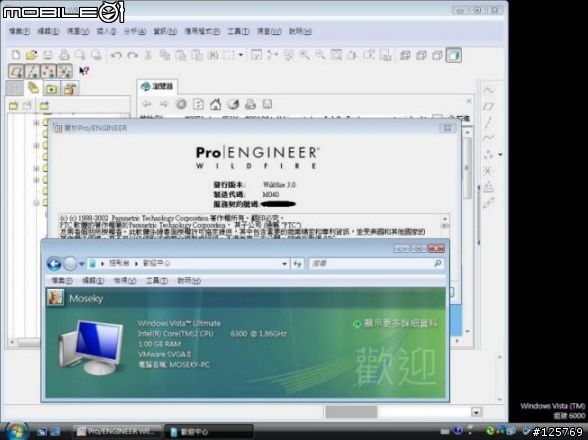Cut selection with the scissors icon
588x440 pixels.
point(148,56)
